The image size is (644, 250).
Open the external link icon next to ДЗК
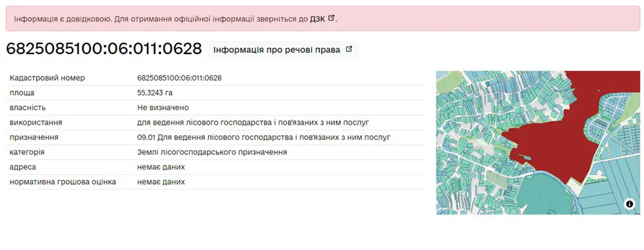(x=332, y=18)
